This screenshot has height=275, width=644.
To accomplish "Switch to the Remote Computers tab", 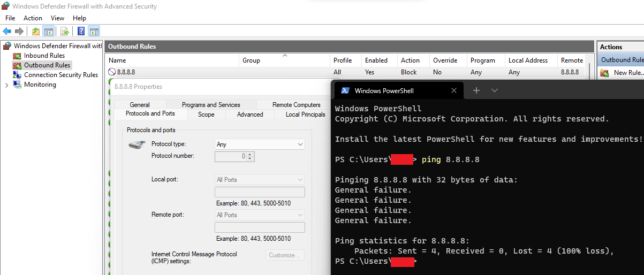I will (x=296, y=105).
